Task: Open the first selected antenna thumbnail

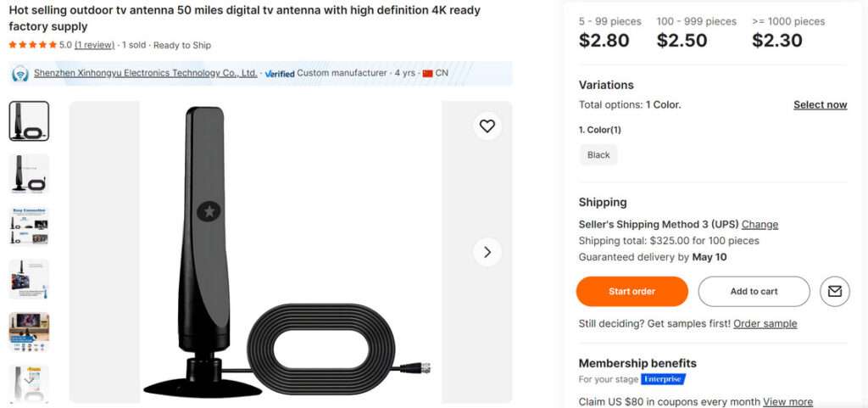Action: pos(29,120)
